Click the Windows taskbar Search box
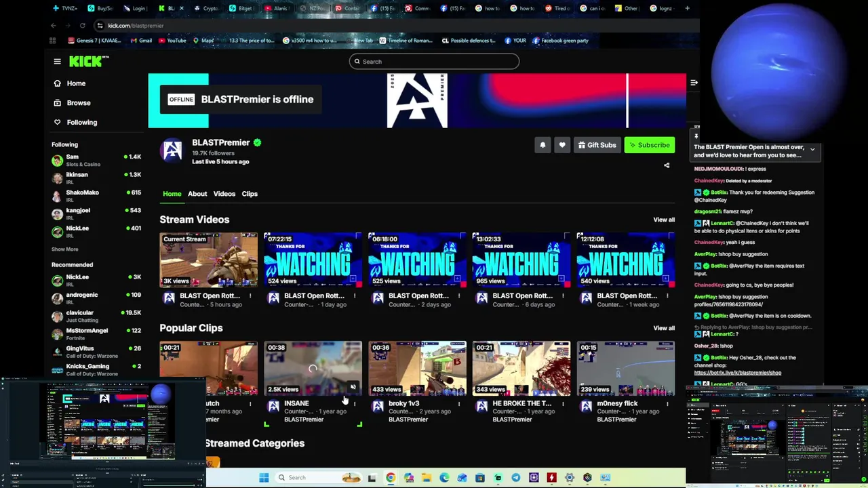868x488 pixels. 319,478
